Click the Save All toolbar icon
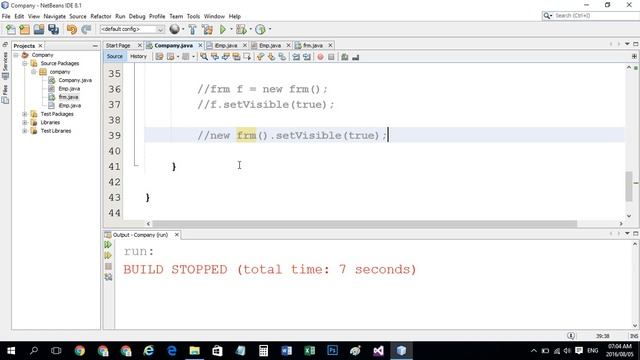The width and height of the screenshot is (640, 360). (x=53, y=29)
